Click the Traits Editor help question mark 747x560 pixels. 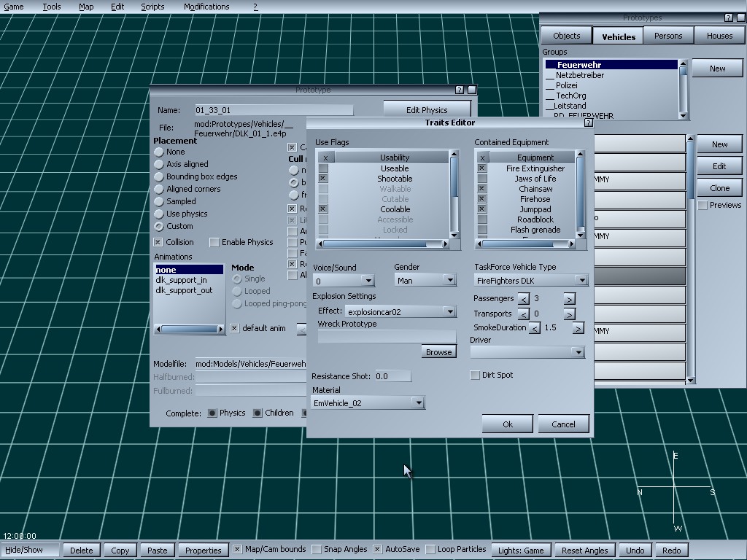click(x=589, y=122)
